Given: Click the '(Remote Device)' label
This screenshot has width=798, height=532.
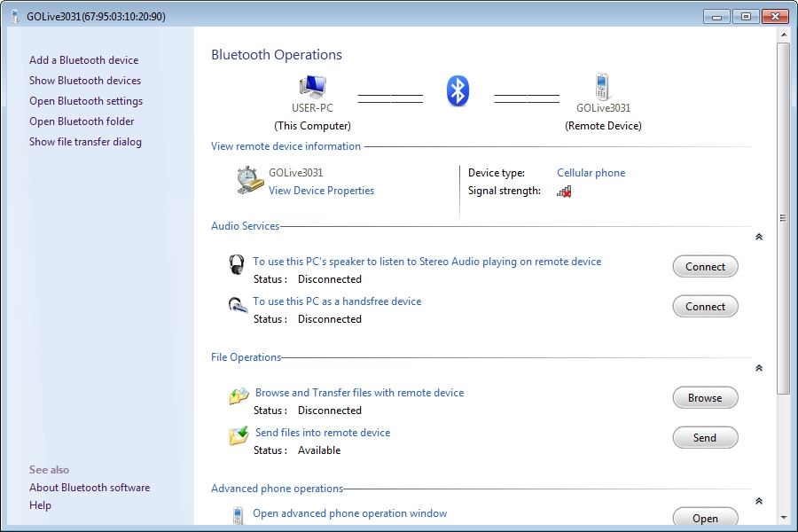Looking at the screenshot, I should click(603, 126).
